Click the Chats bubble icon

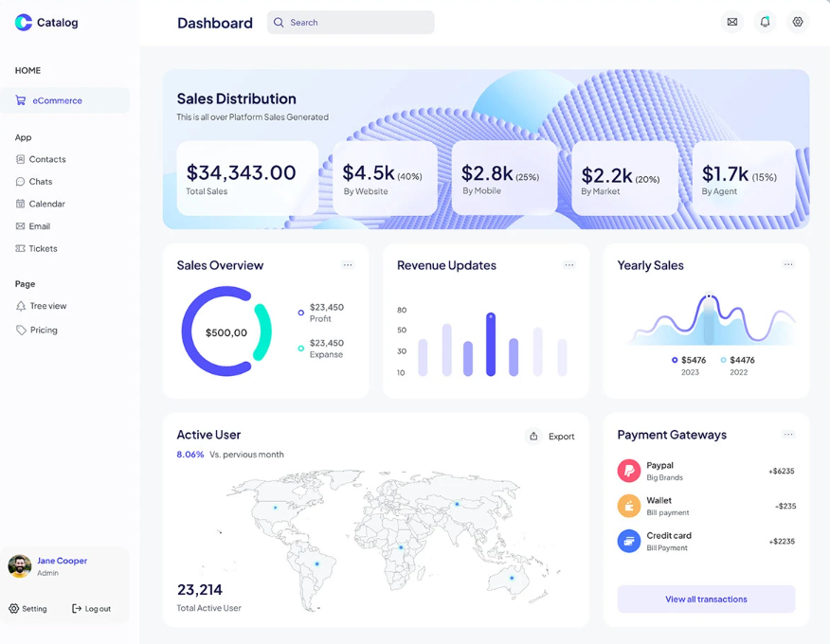coord(20,182)
